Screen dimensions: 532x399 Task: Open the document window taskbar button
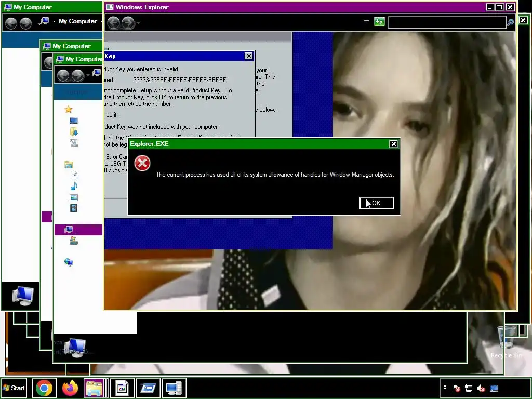click(122, 388)
